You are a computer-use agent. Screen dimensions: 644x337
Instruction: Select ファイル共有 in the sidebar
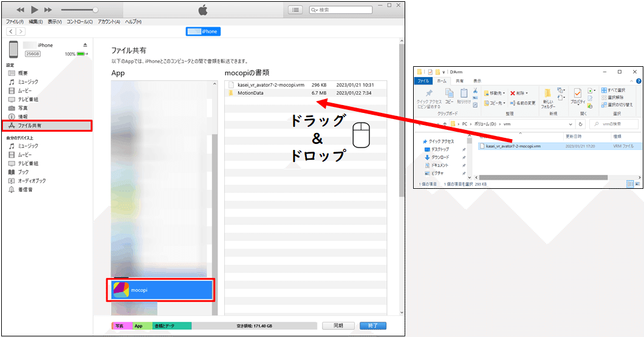pyautogui.click(x=47, y=126)
